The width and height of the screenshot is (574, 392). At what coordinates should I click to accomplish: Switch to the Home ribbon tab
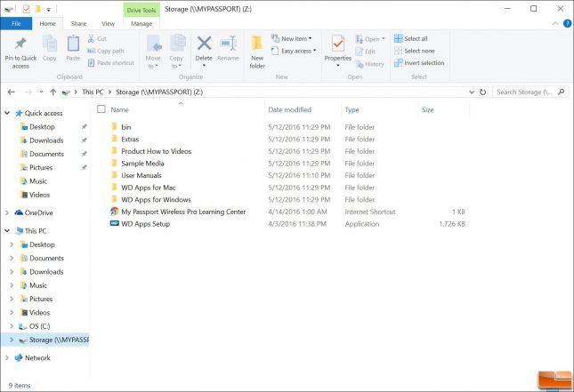pyautogui.click(x=47, y=23)
